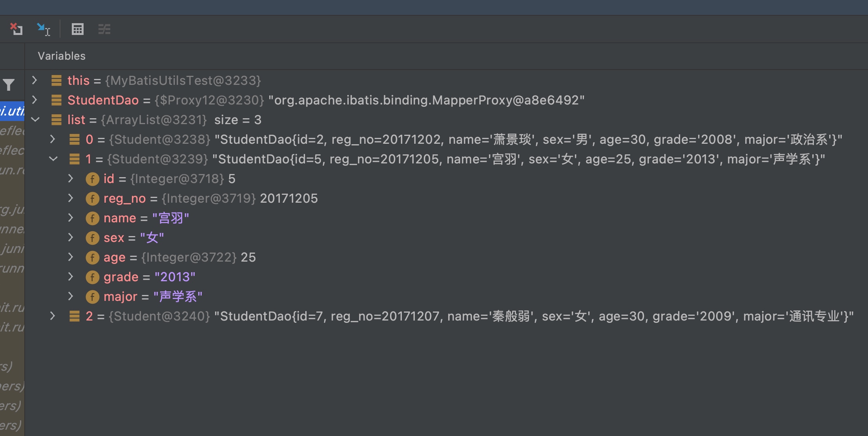The image size is (868, 436).
Task: Click the Trace Current Stream Chain icon
Action: [x=104, y=29]
